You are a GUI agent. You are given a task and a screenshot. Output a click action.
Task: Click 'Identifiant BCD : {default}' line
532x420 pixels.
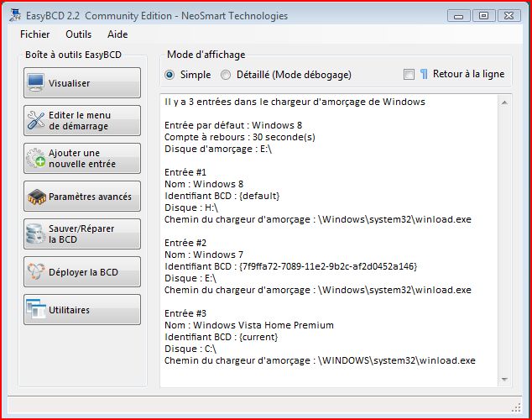pyautogui.click(x=222, y=196)
